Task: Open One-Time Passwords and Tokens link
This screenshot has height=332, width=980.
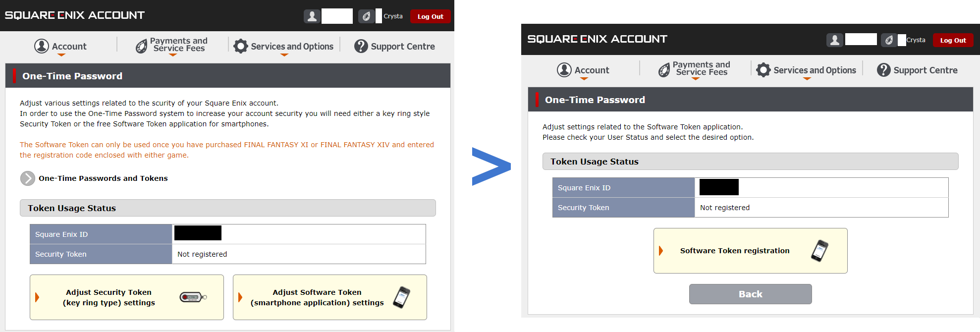Action: coord(103,178)
